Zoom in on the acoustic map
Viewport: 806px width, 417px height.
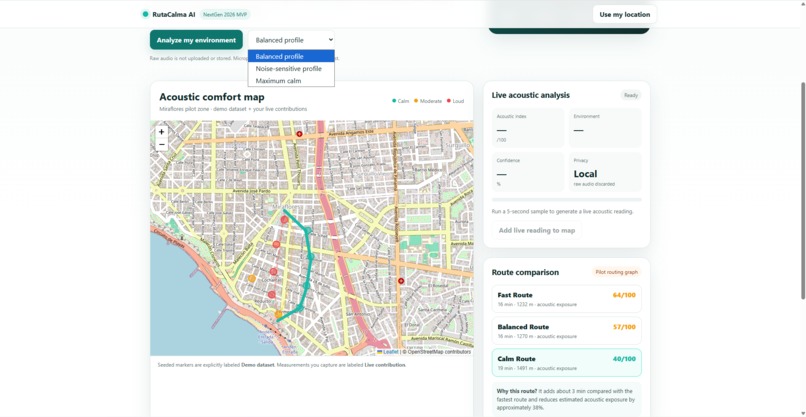coord(161,132)
